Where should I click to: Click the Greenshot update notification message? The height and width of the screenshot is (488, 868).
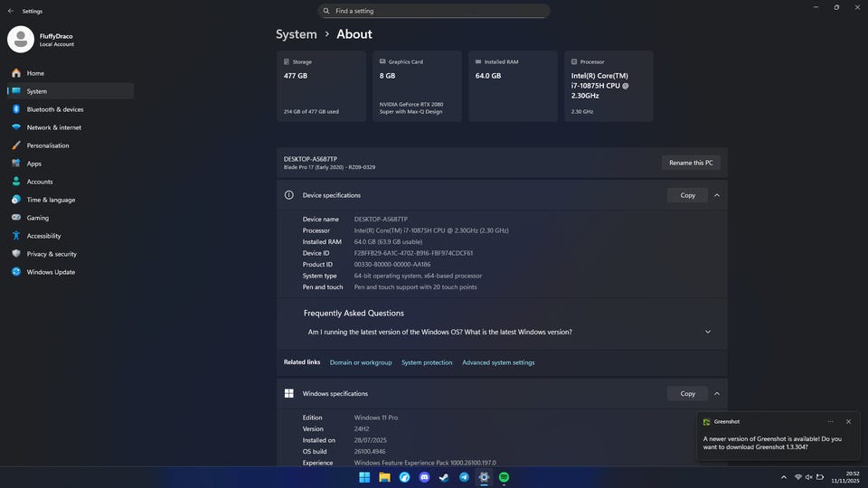[772, 443]
